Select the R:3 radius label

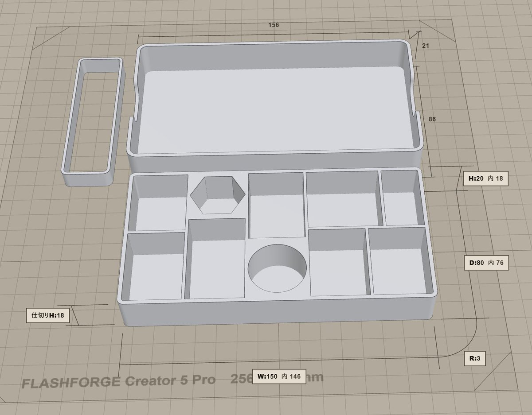[x=474, y=359]
